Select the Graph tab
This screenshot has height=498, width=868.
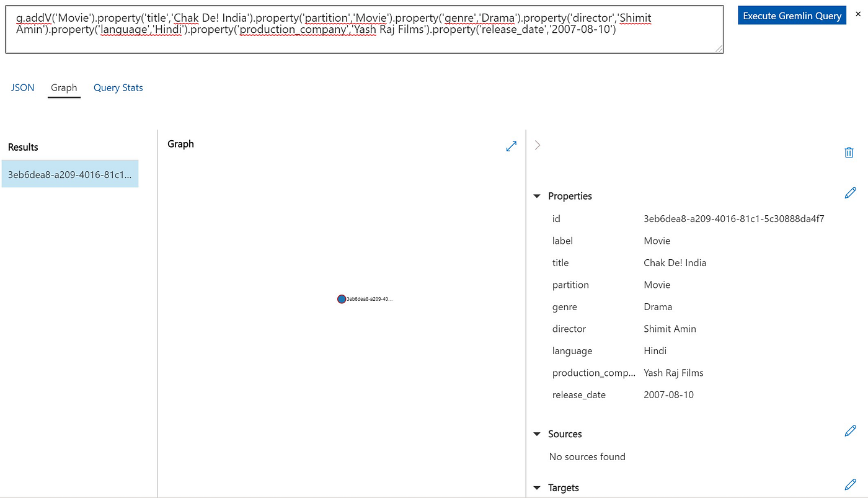tap(64, 87)
